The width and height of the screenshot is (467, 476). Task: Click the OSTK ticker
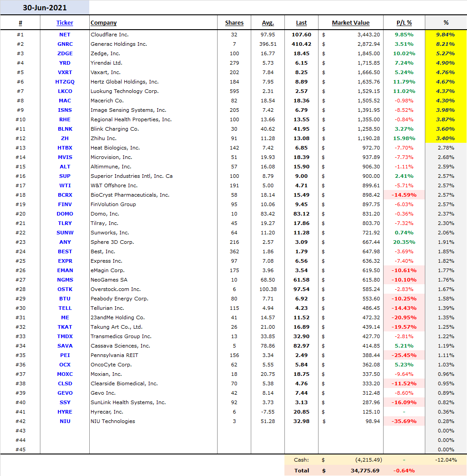tap(65, 289)
